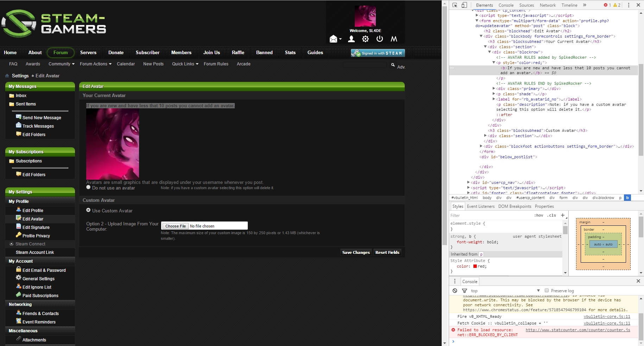Open the Donate menu item
Viewport: 644px width, 346px height.
tap(116, 52)
